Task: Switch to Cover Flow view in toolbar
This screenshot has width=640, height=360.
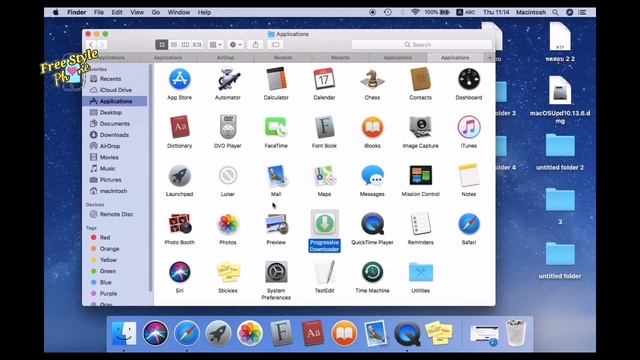Action: pos(197,44)
